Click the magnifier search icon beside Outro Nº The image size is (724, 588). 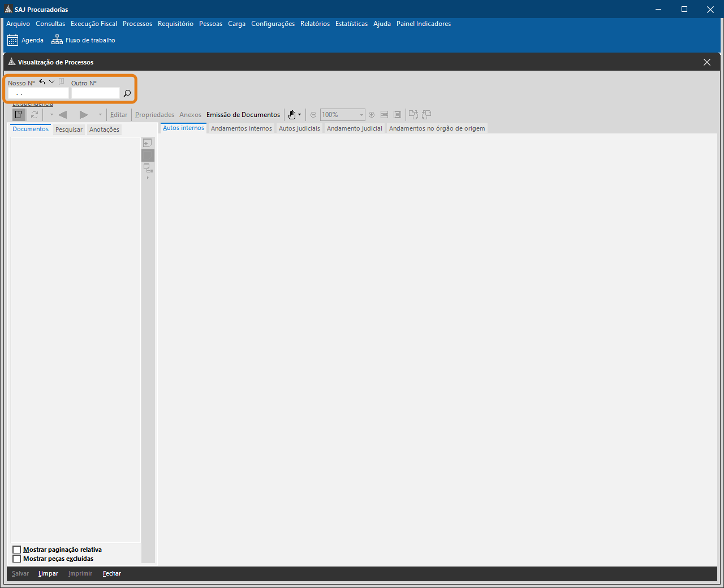(127, 93)
